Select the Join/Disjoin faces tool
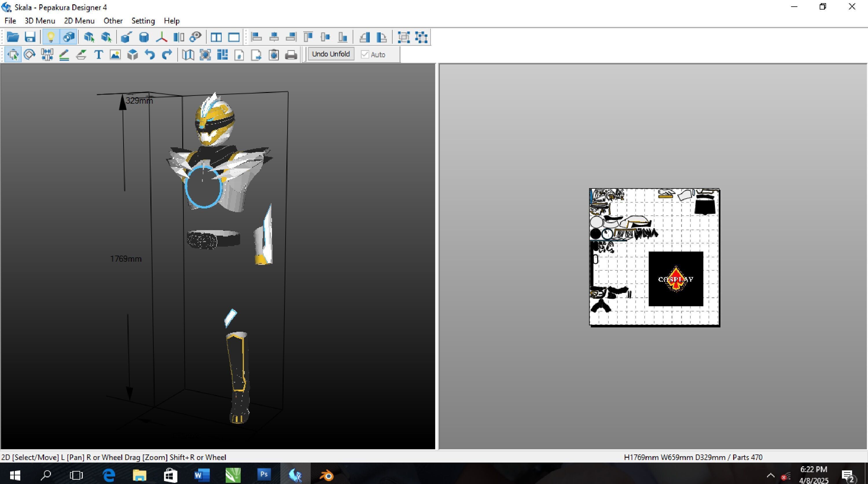This screenshot has width=868, height=484. (x=47, y=55)
